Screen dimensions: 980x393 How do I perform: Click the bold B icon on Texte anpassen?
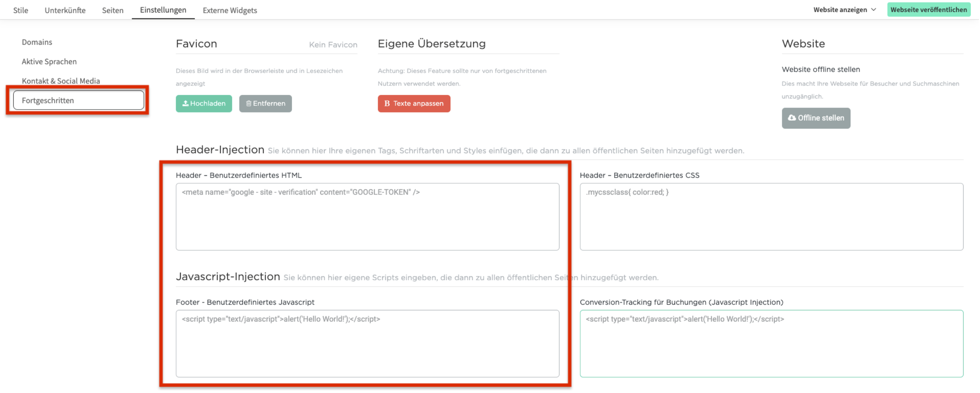tap(387, 103)
